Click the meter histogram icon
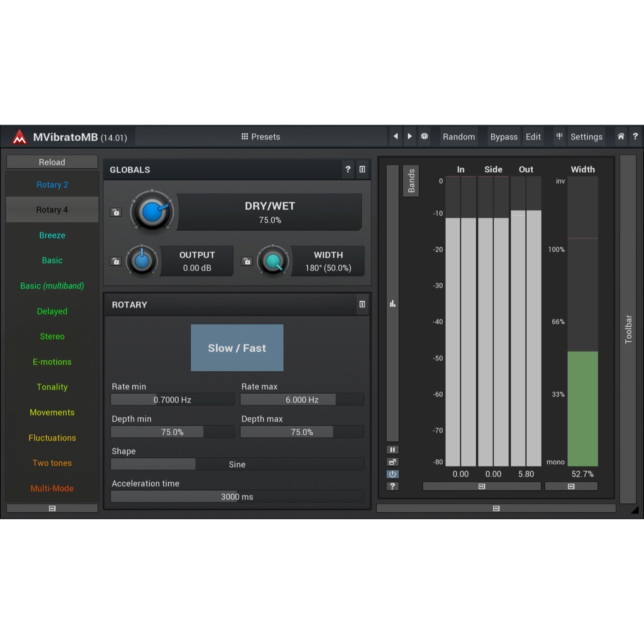Image resolution: width=644 pixels, height=644 pixels. [393, 303]
